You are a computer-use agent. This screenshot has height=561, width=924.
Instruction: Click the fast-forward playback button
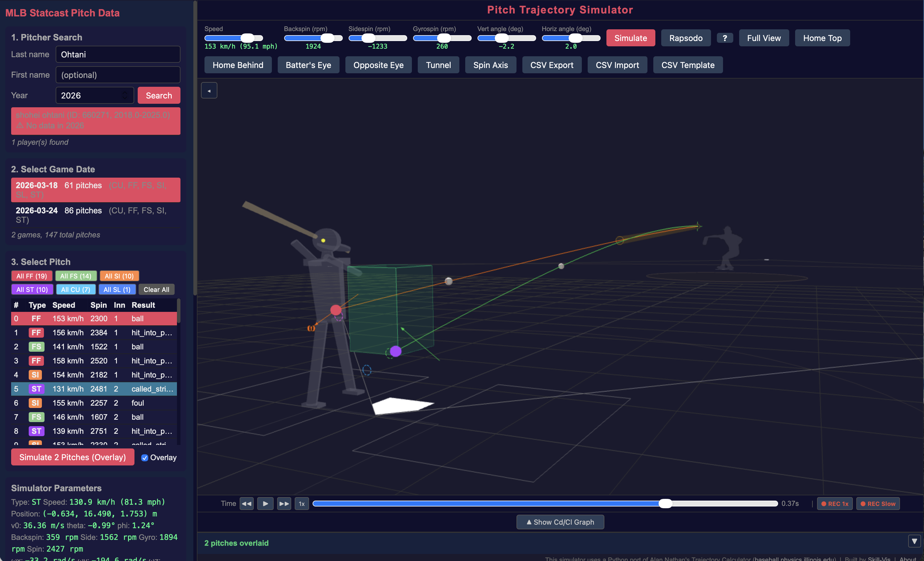pyautogui.click(x=284, y=504)
